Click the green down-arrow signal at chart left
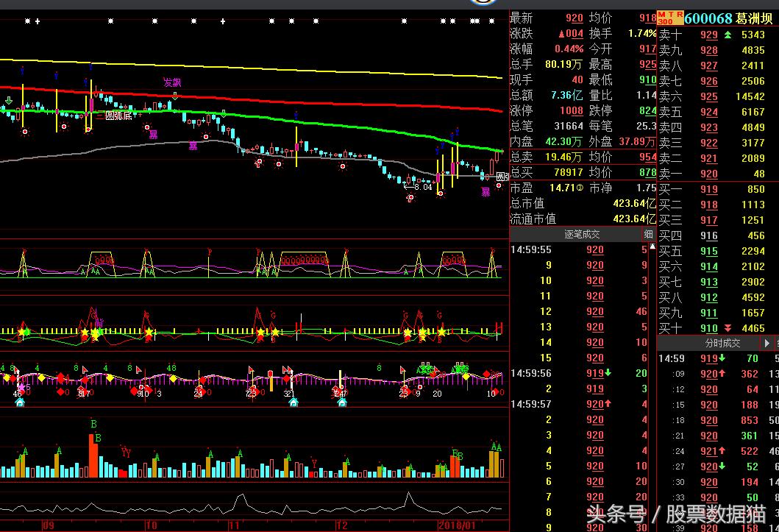This screenshot has height=532, width=779. (8, 100)
